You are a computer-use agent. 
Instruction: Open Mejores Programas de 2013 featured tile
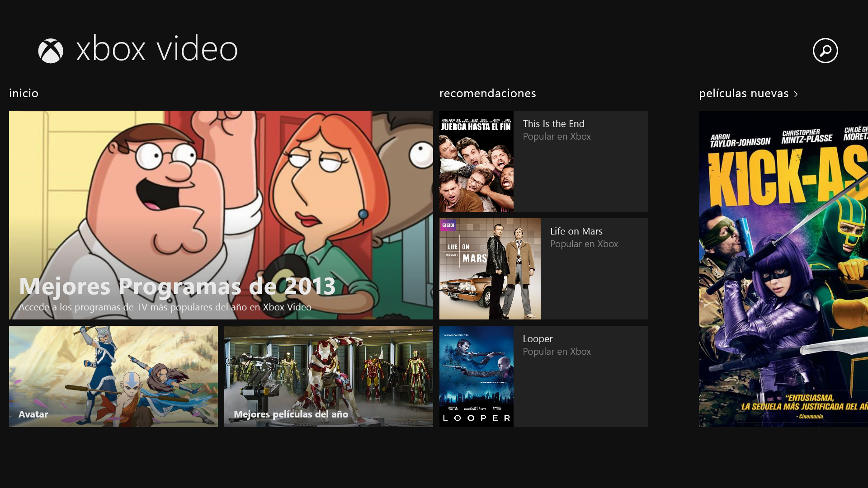[x=221, y=215]
